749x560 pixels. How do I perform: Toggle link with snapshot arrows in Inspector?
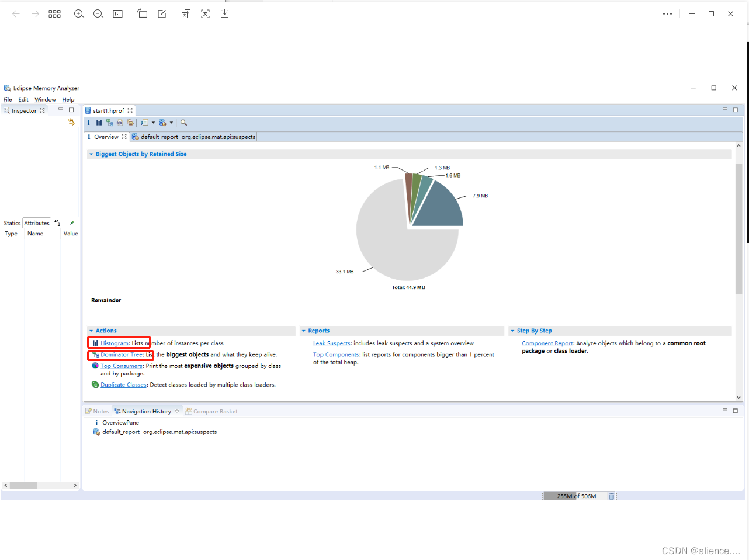click(71, 122)
